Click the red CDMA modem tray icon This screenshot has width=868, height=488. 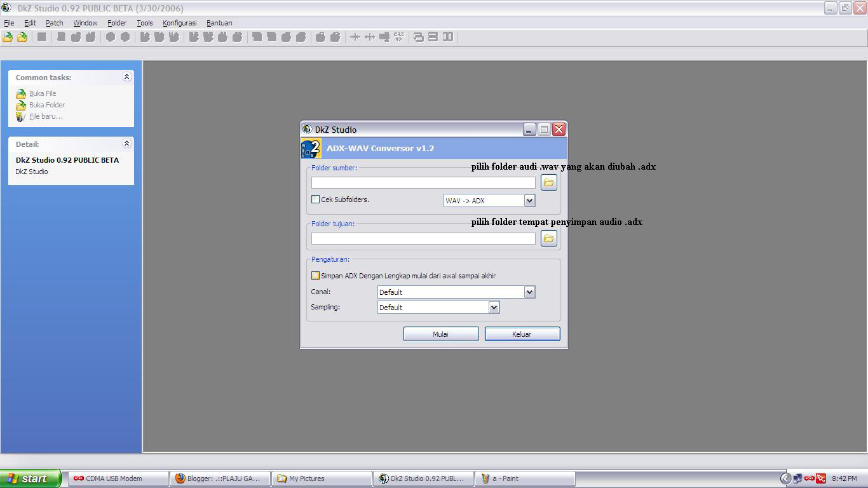[809, 478]
